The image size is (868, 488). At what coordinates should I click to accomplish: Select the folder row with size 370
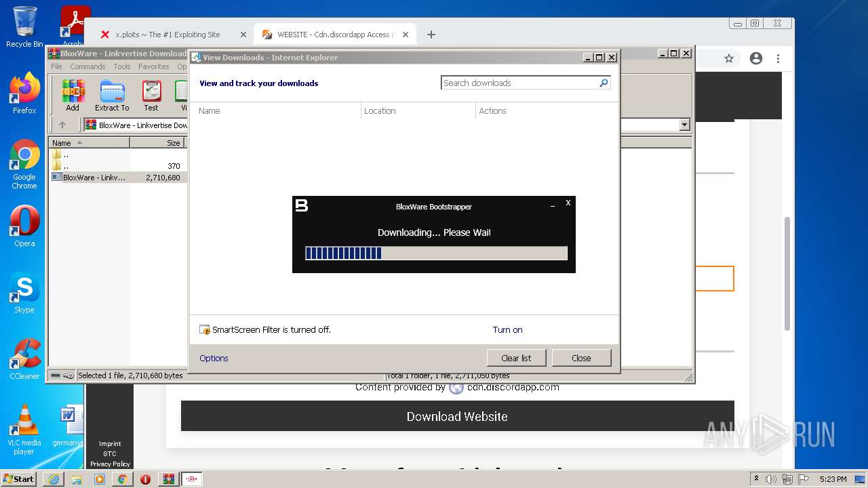click(x=117, y=166)
